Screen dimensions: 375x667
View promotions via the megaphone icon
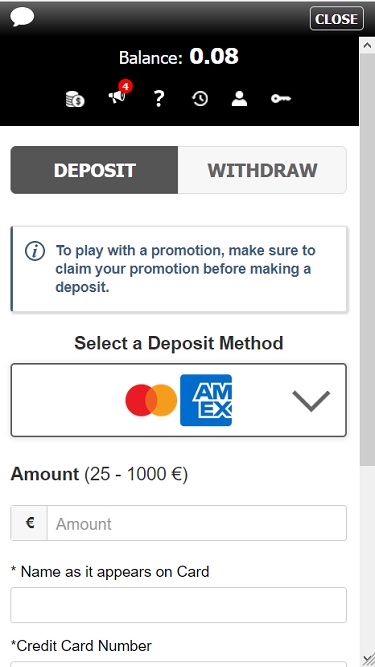click(x=117, y=97)
